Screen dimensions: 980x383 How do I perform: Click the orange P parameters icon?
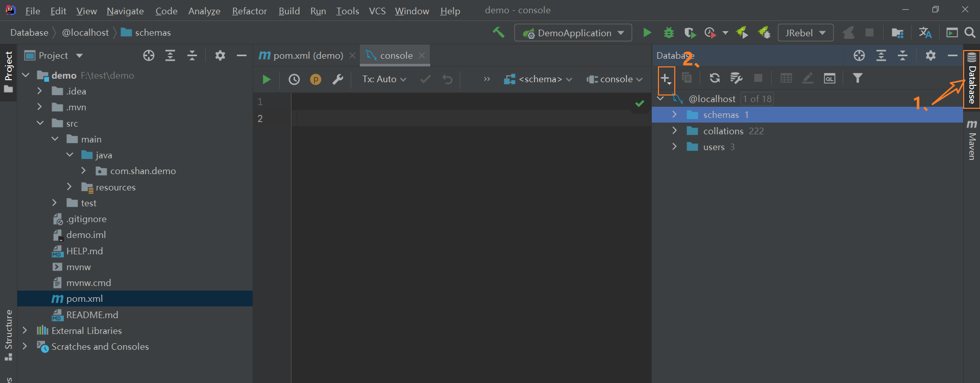coord(315,79)
